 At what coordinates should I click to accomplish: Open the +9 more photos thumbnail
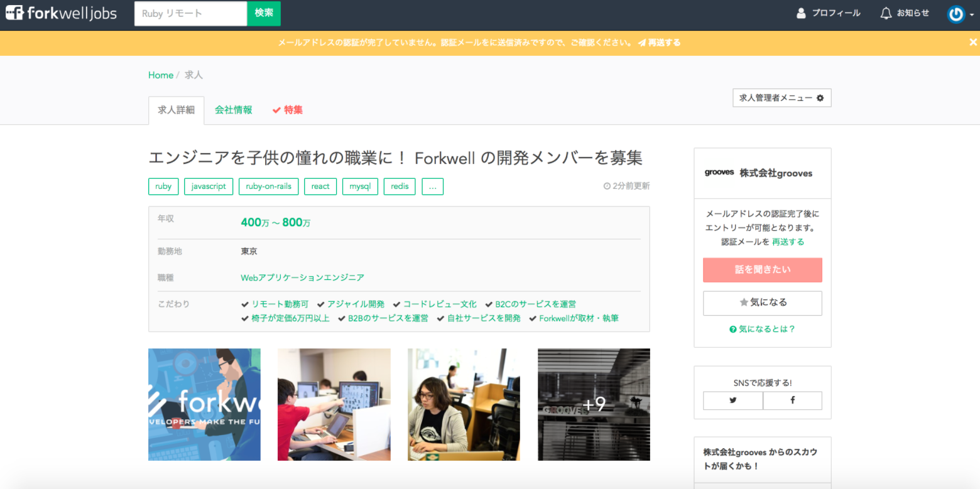tap(594, 405)
